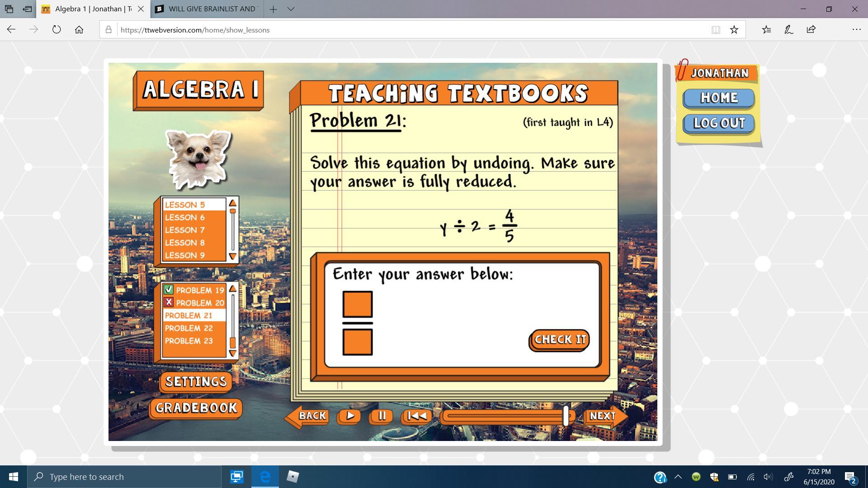
Task: Click the playback progress slider handle
Action: 566,416
